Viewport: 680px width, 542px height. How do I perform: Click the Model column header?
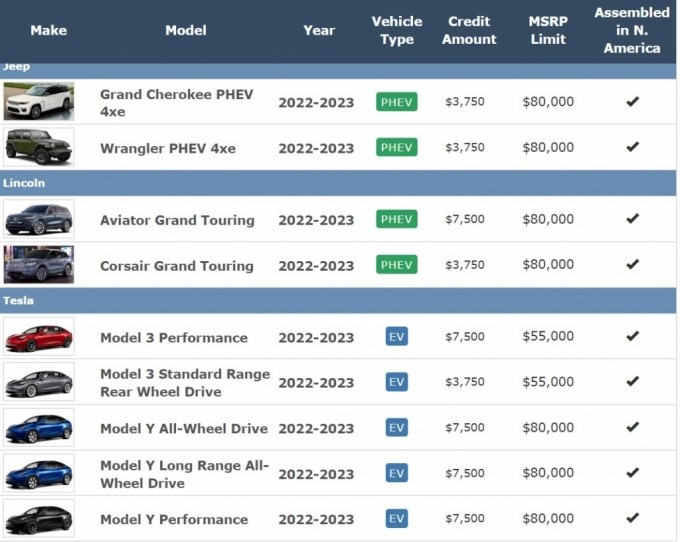(186, 30)
